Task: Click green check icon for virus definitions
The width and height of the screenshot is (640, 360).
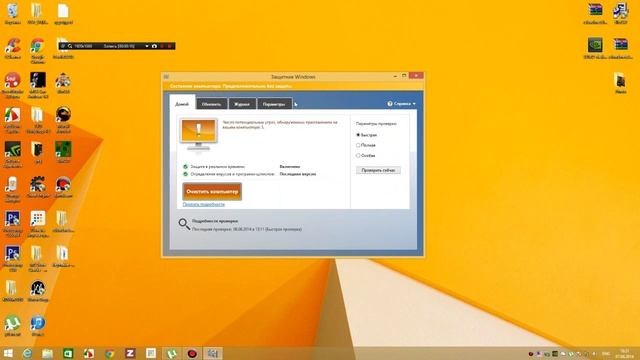Action: point(185,174)
